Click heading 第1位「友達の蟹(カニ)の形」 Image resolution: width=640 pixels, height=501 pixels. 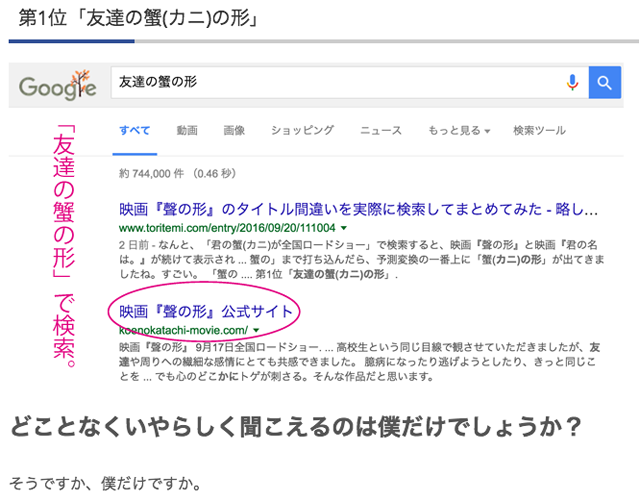(139, 18)
